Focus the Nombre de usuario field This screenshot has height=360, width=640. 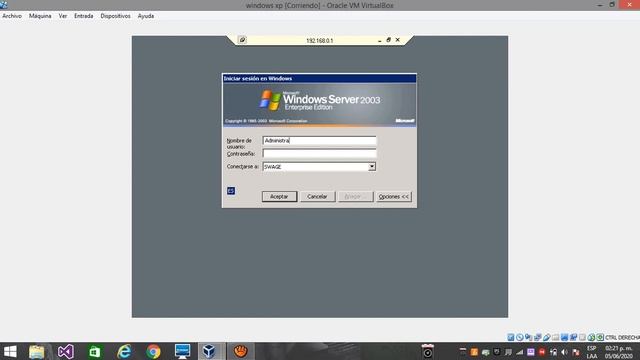pyautogui.click(x=319, y=140)
